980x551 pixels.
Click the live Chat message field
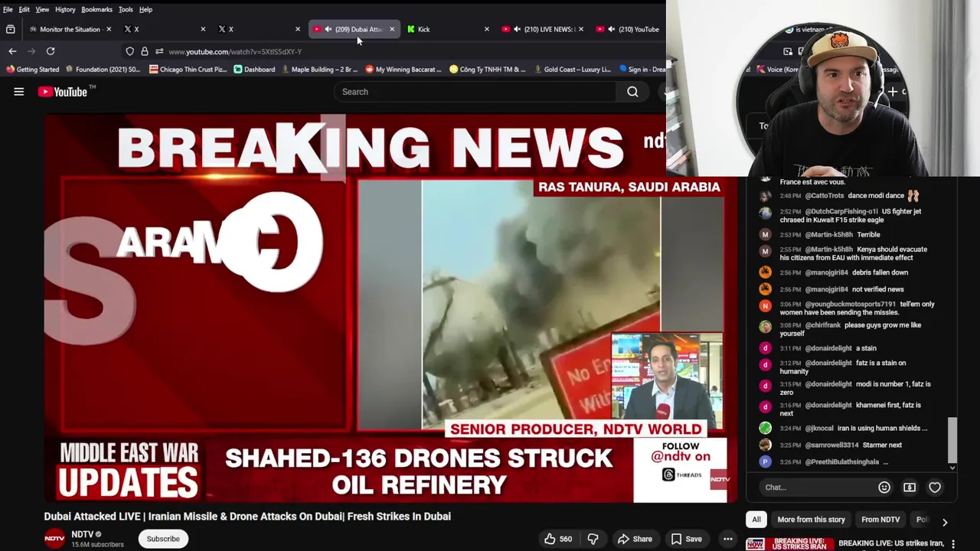click(x=818, y=487)
